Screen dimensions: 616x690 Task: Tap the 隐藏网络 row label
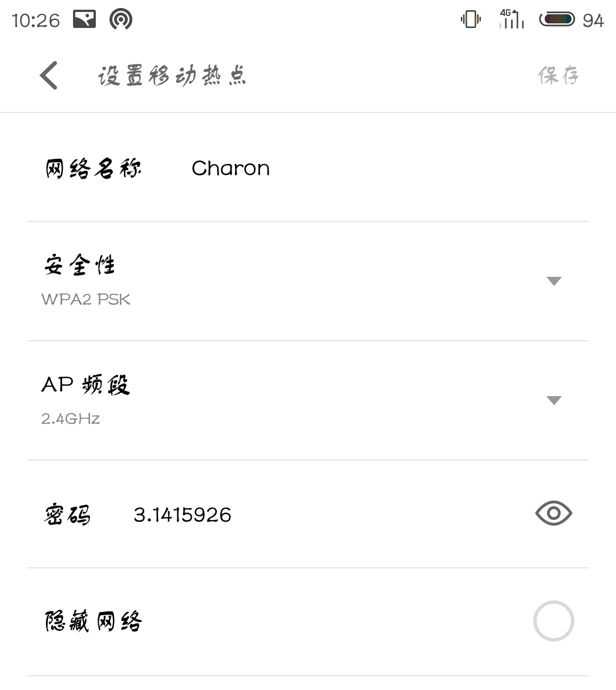tap(94, 621)
